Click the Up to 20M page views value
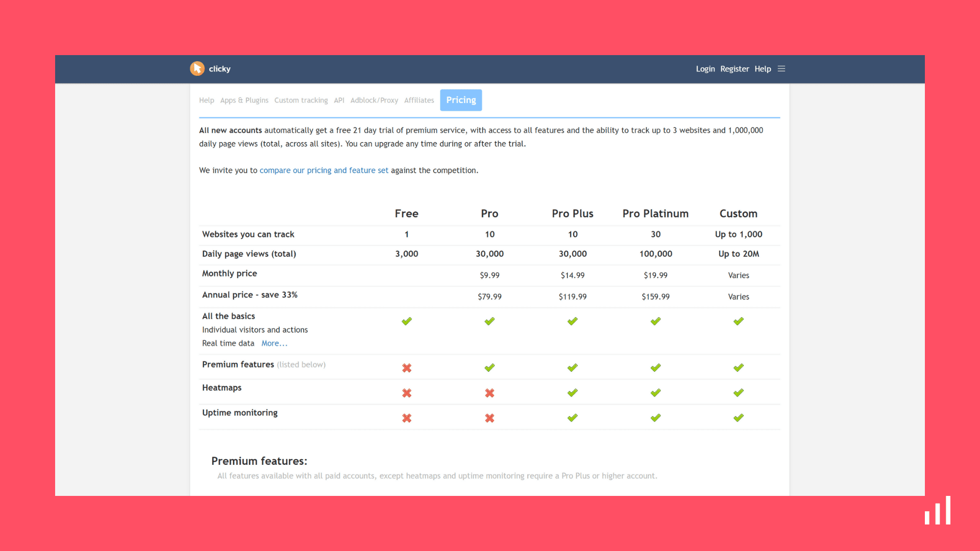The height and width of the screenshot is (551, 980). tap(739, 254)
